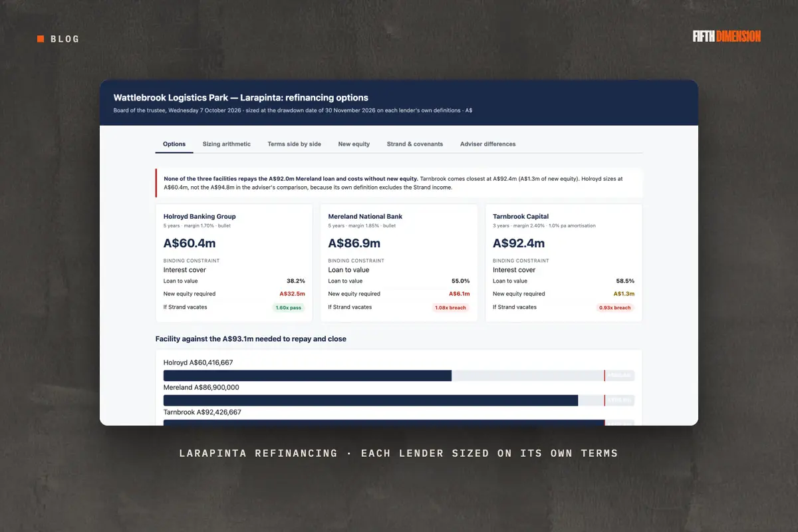Image resolution: width=798 pixels, height=532 pixels.
Task: Select the Tarnbrook Capital card heading
Action: pyautogui.click(x=521, y=216)
